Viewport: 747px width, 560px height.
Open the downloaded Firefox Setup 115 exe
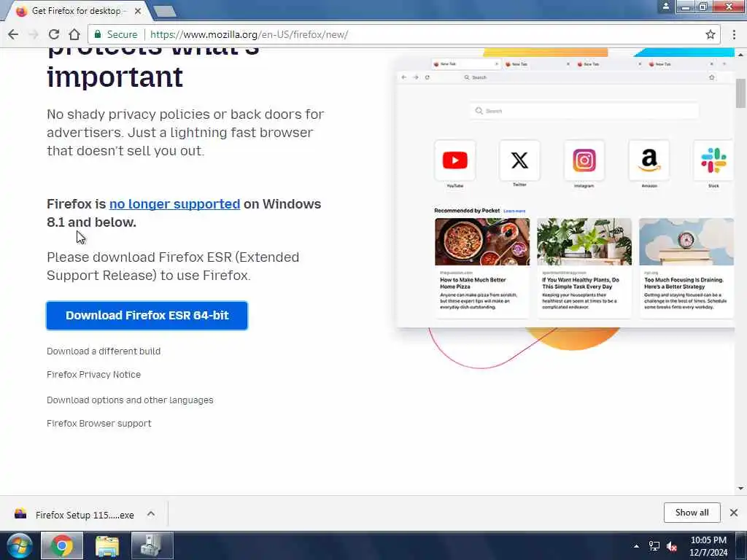[x=85, y=515]
